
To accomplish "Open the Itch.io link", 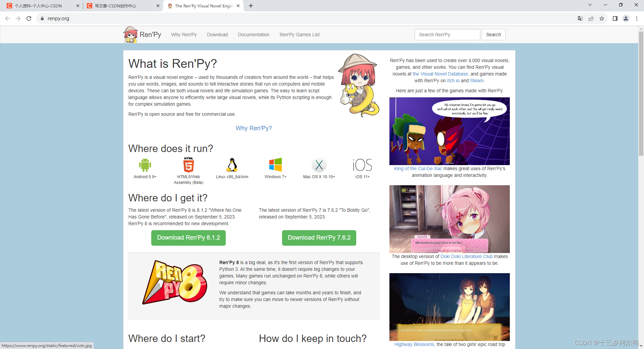I will pos(453,81).
